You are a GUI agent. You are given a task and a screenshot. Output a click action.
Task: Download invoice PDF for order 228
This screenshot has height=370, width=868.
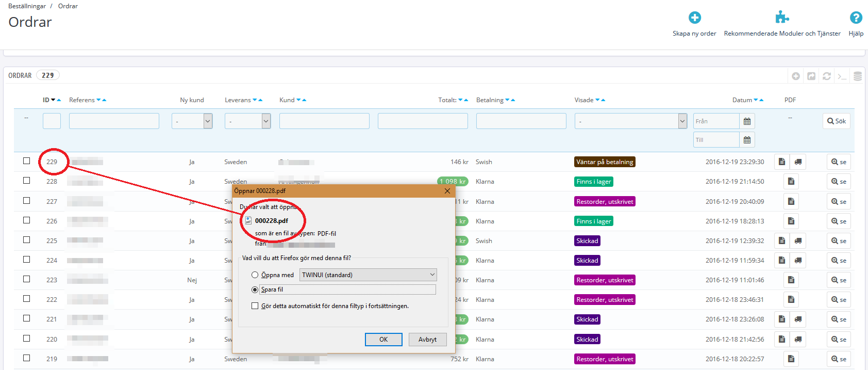[x=791, y=181]
